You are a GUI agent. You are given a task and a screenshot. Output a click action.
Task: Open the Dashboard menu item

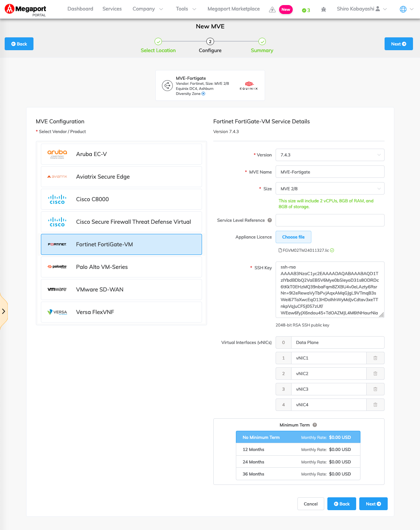click(80, 9)
